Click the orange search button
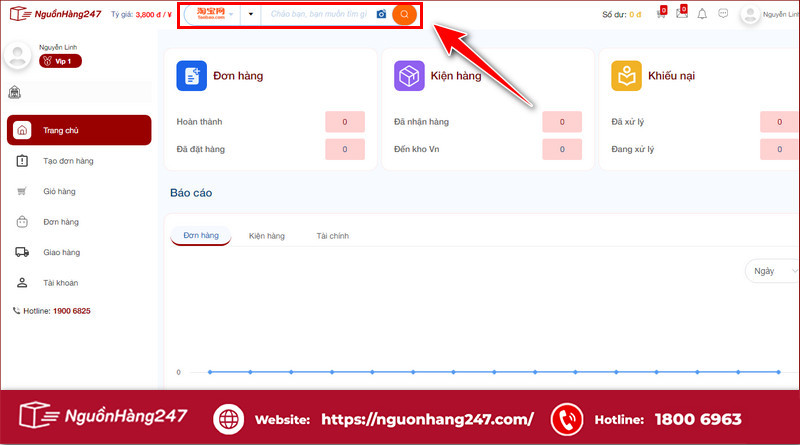The height and width of the screenshot is (445, 800). [x=404, y=15]
